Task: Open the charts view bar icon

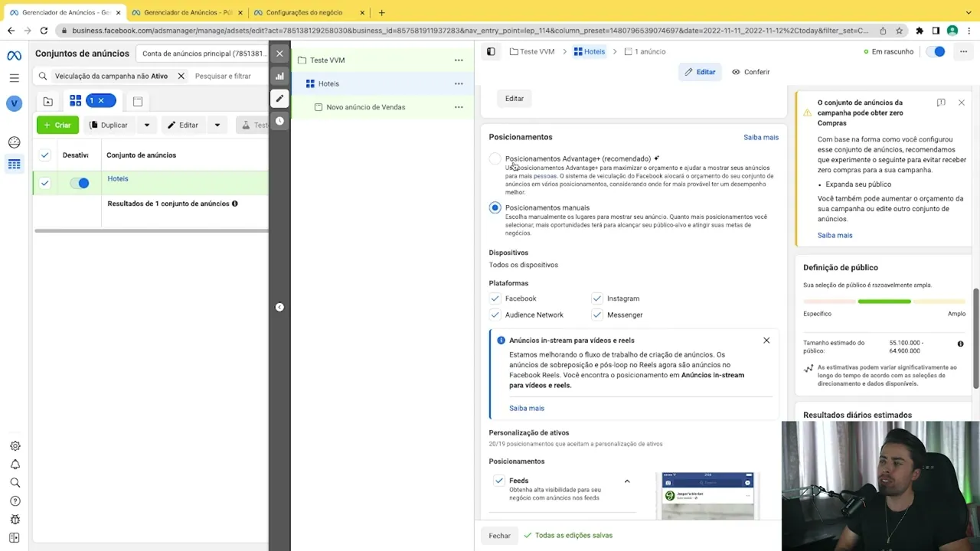Action: [279, 76]
